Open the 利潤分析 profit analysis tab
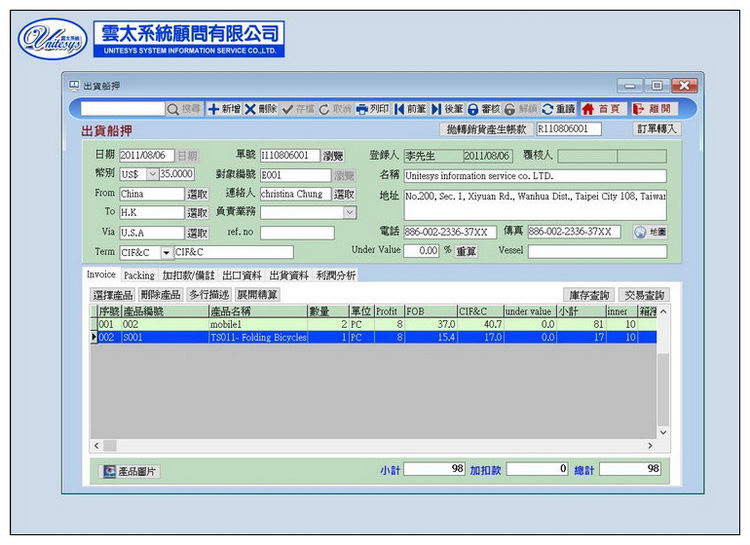This screenshot has width=750, height=545. click(334, 275)
